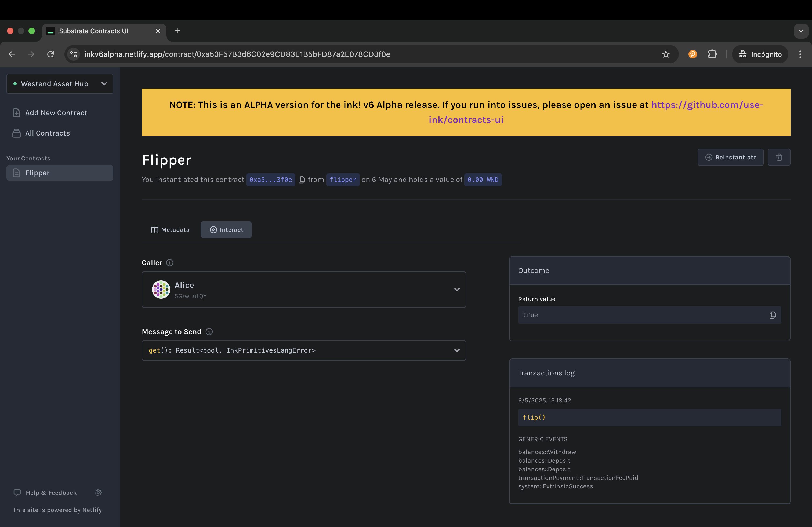Screen dimensions: 812x527
Task: Select the system::ExtrinsicSuccess event
Action: [x=556, y=486]
